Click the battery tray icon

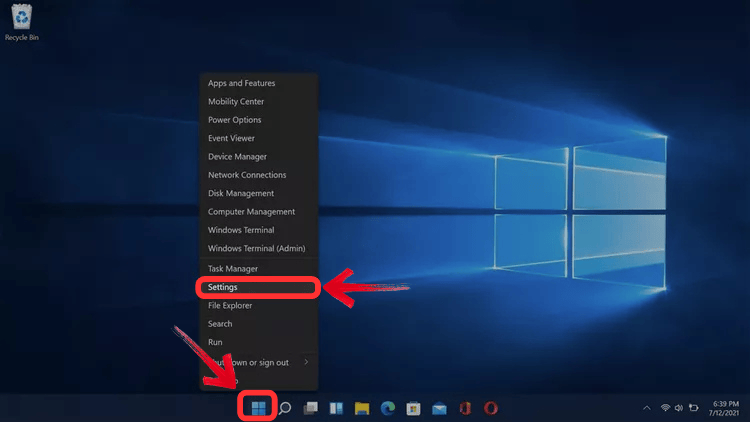(694, 408)
